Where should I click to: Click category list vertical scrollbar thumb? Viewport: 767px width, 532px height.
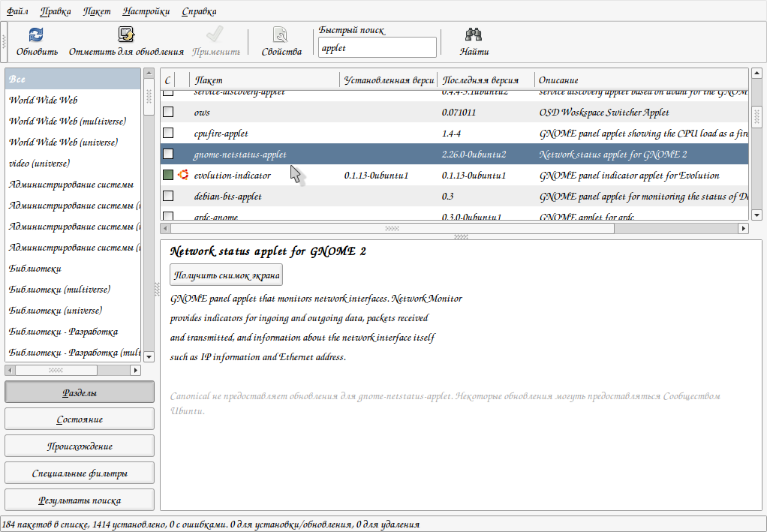149,96
